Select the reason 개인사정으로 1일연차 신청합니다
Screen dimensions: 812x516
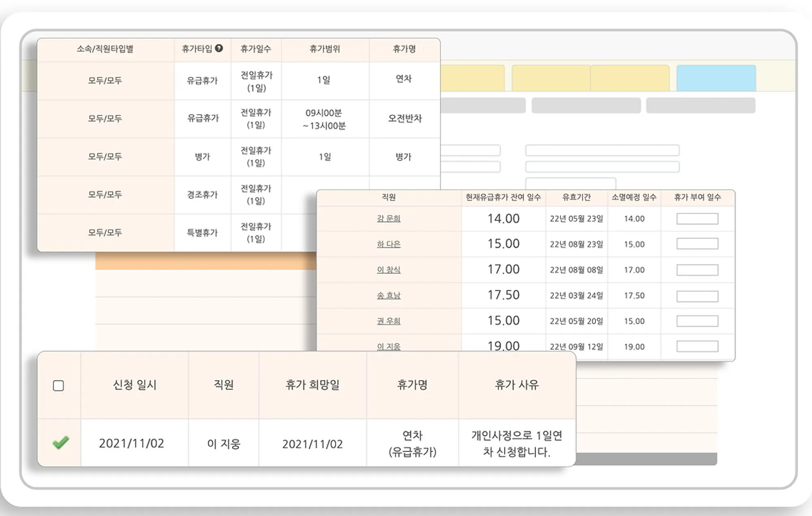517,444
